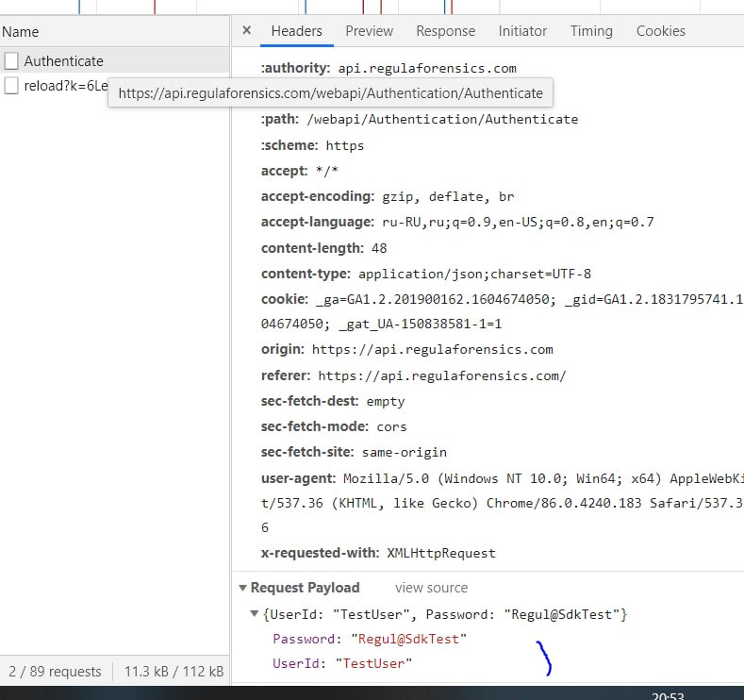Show the Cookies tab
Image resolution: width=744 pixels, height=700 pixels.
(660, 31)
